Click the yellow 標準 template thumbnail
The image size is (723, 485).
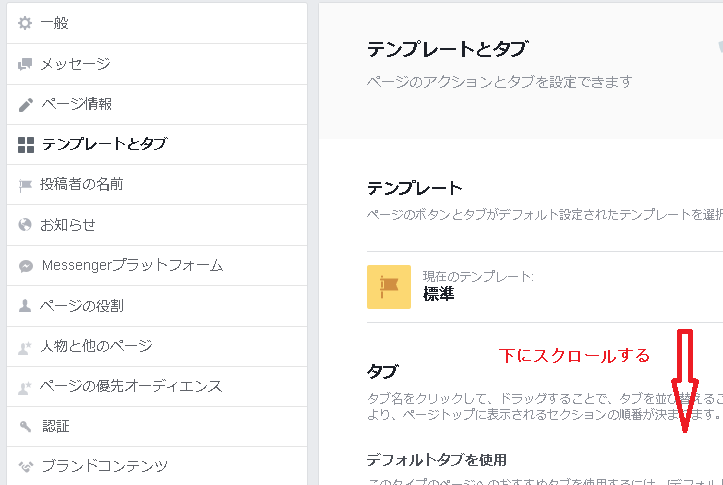point(389,287)
